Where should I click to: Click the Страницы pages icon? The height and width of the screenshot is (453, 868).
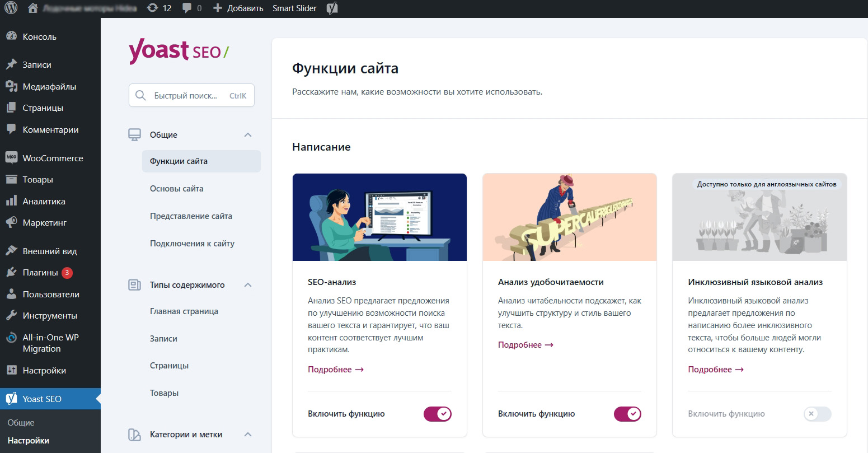[11, 108]
